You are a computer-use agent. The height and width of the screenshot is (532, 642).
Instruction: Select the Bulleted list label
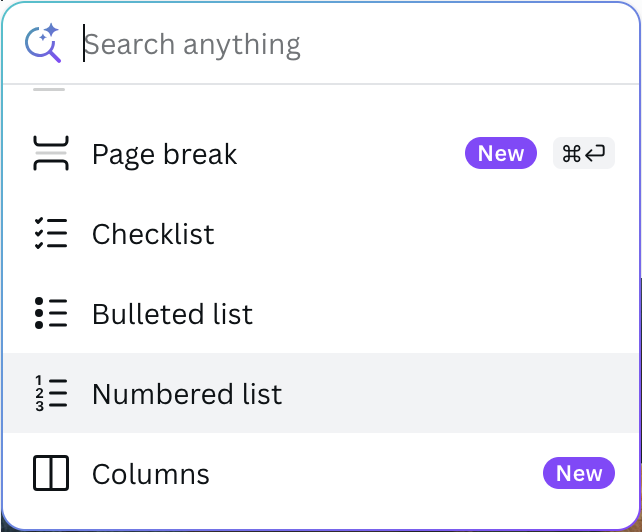[172, 314]
